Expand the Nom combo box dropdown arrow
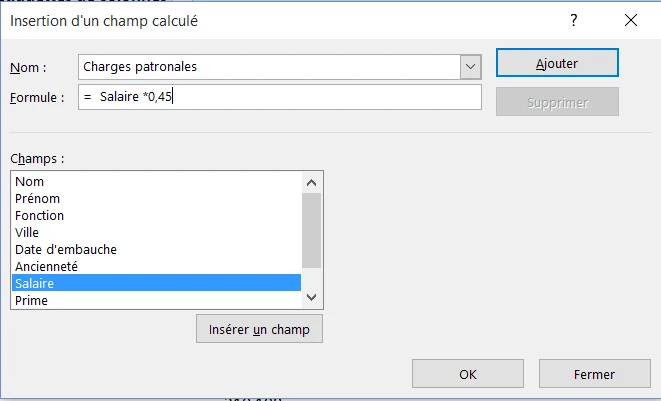 coord(470,67)
